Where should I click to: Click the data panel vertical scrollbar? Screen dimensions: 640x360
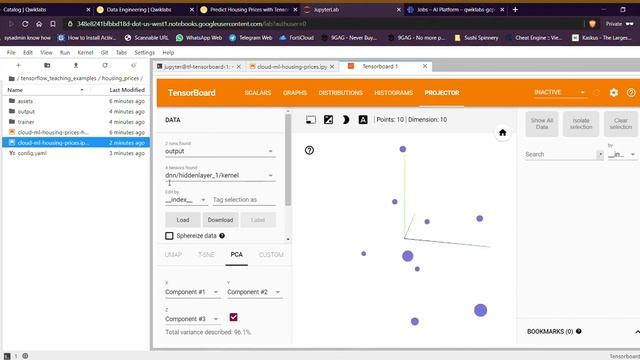(288, 160)
